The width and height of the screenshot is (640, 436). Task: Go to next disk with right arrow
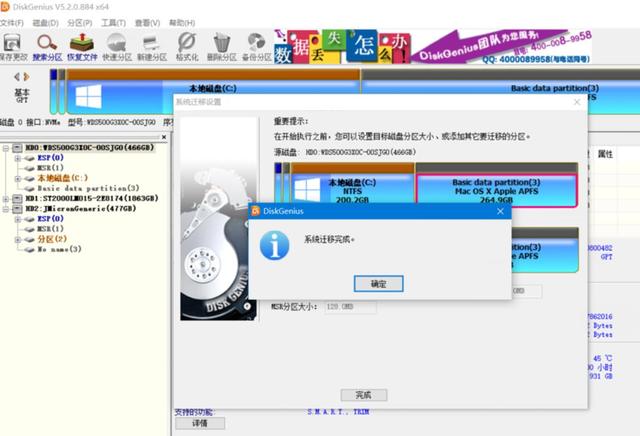(26, 76)
